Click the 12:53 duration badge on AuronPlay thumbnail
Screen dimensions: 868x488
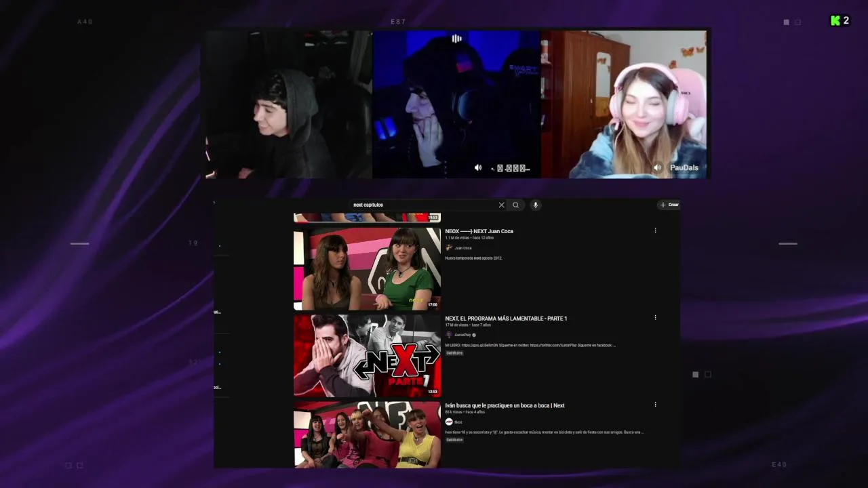(433, 392)
